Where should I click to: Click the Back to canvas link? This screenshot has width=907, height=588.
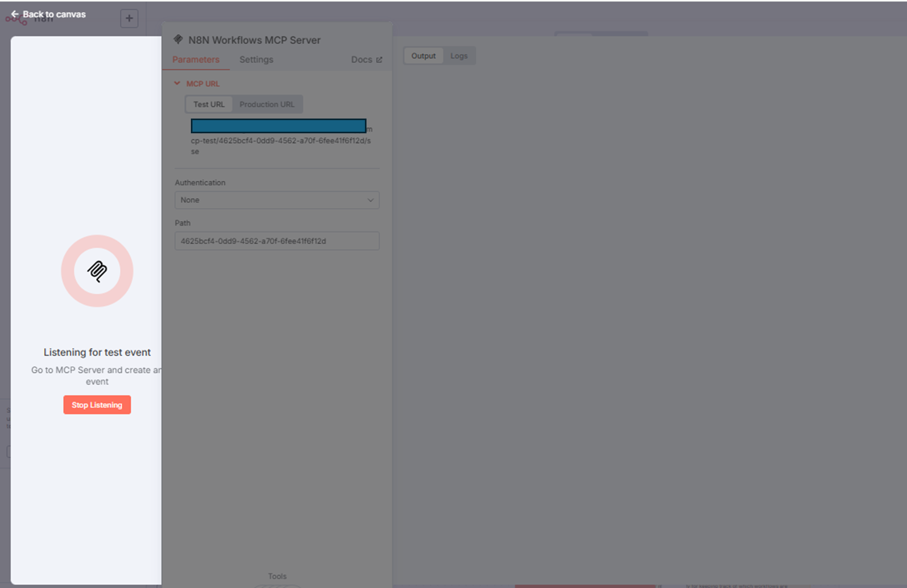click(x=49, y=14)
